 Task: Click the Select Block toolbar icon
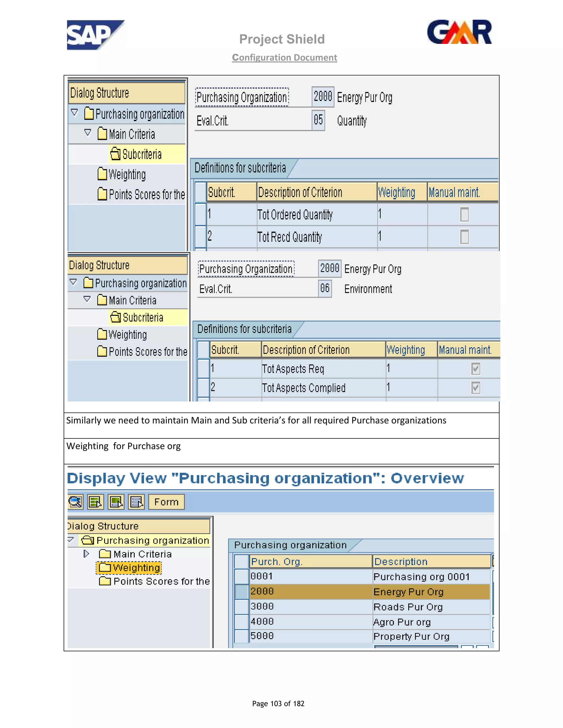(116, 502)
